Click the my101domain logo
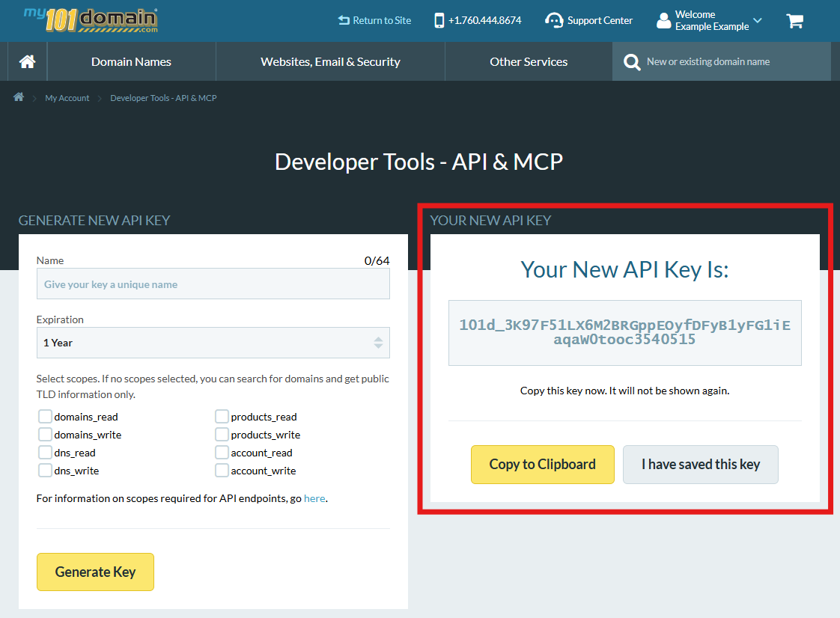 [91, 20]
